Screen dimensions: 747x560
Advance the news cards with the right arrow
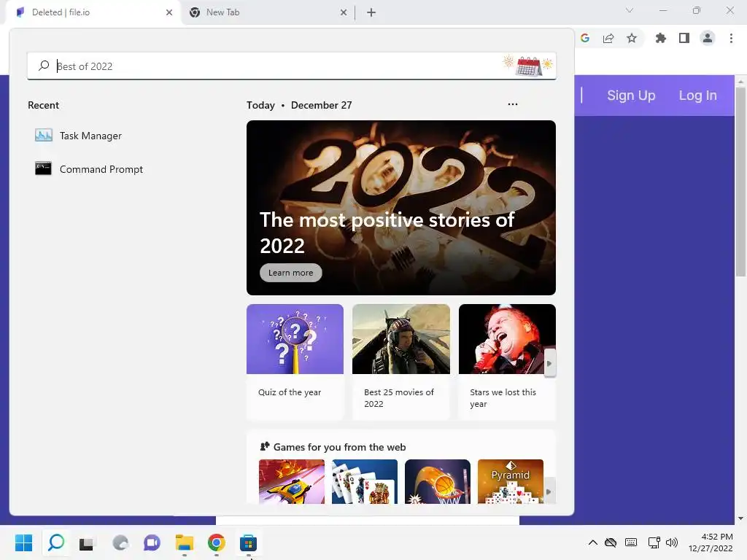[549, 363]
